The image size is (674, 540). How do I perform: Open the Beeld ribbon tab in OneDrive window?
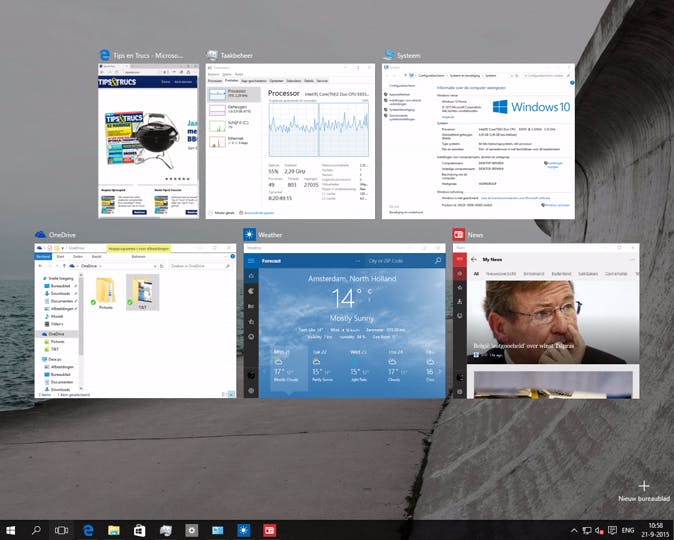pyautogui.click(x=97, y=256)
